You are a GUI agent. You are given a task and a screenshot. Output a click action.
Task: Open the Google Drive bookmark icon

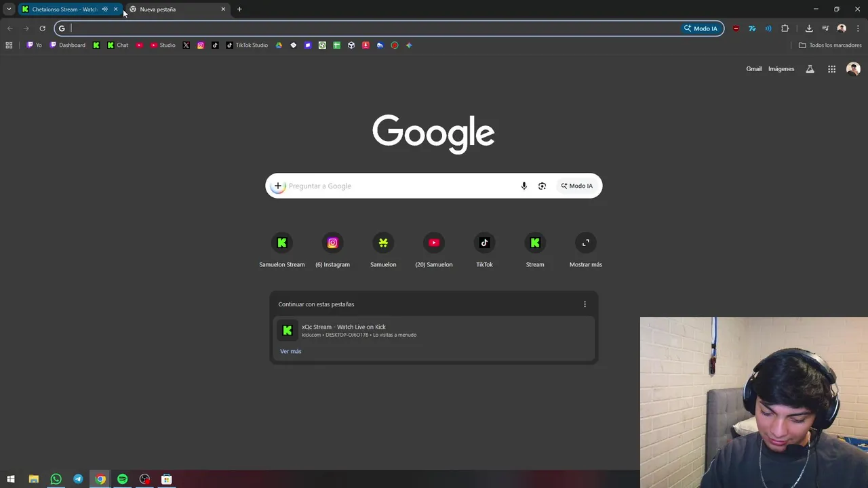[x=279, y=45]
